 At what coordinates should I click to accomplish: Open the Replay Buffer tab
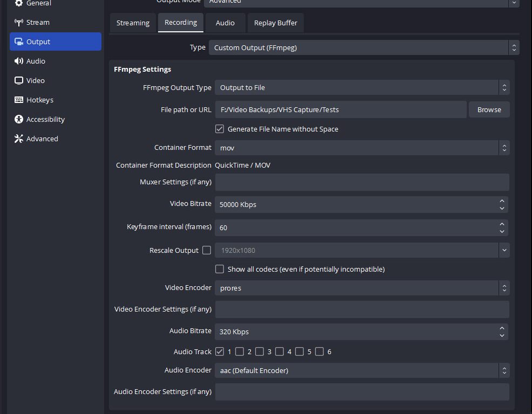(x=276, y=23)
